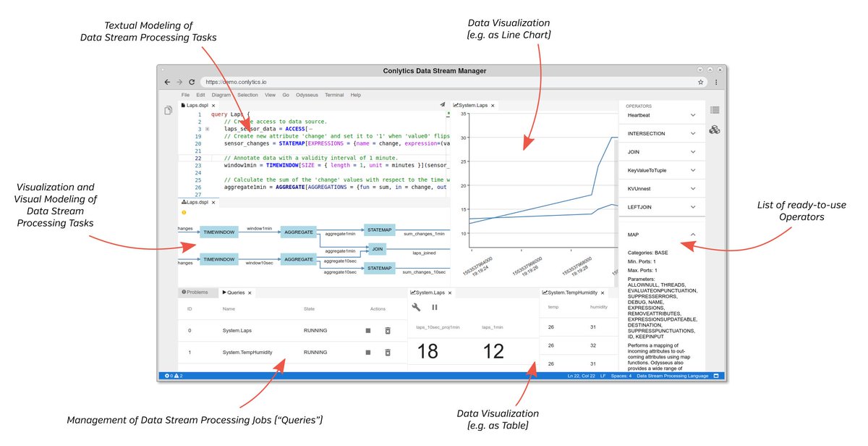Image resolution: width=868 pixels, height=446 pixels.
Task: Select the System.Laps row in Queries
Action: point(292,331)
